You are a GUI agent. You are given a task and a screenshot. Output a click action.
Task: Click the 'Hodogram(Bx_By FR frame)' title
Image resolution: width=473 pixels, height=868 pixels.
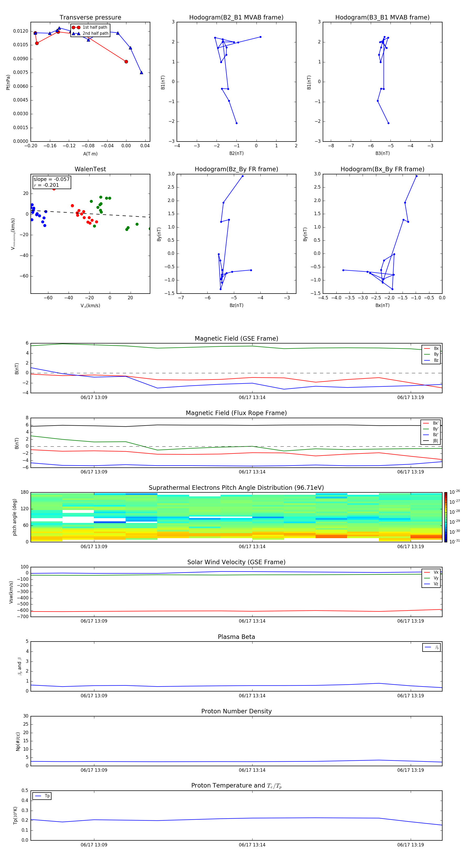382,169
